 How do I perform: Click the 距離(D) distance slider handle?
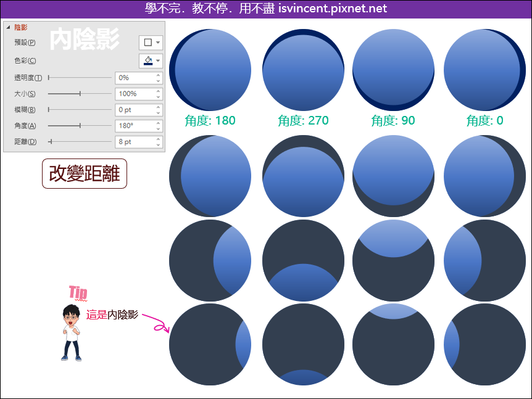coord(51,141)
